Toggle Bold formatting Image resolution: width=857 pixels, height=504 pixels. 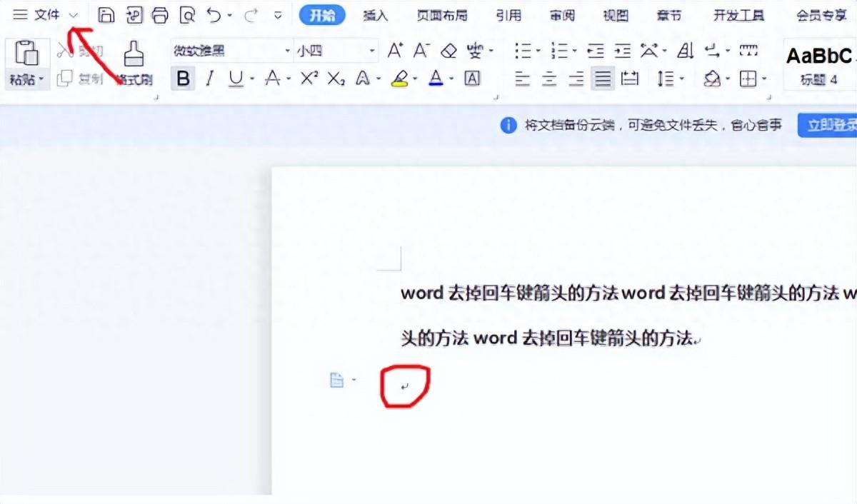(184, 79)
